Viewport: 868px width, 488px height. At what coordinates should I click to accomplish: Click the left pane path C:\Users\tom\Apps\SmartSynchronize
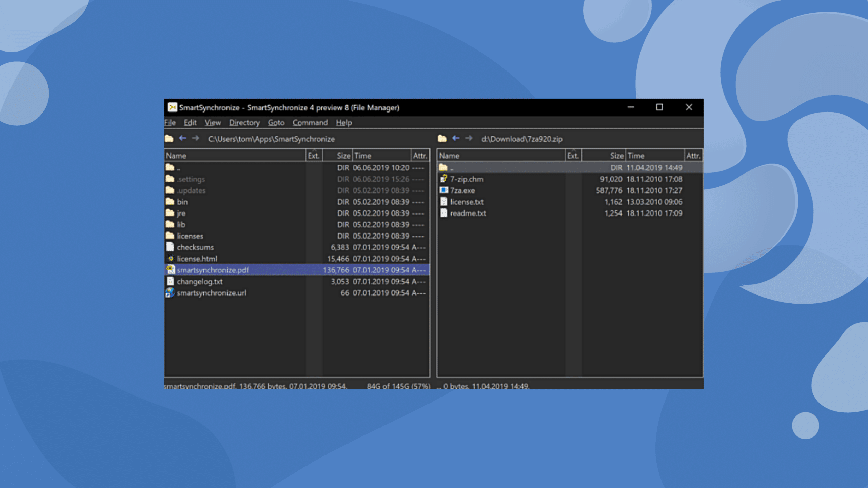point(271,139)
